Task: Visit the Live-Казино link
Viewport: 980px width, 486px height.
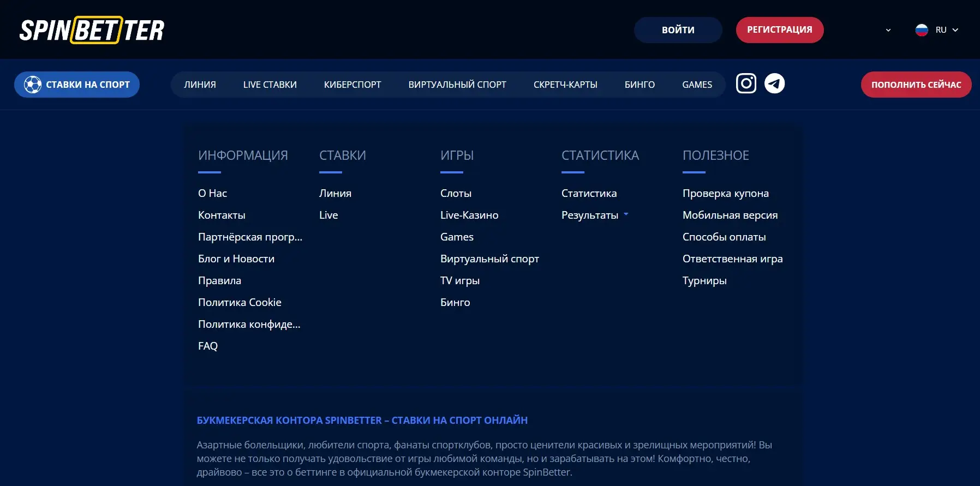Action: pyautogui.click(x=469, y=215)
